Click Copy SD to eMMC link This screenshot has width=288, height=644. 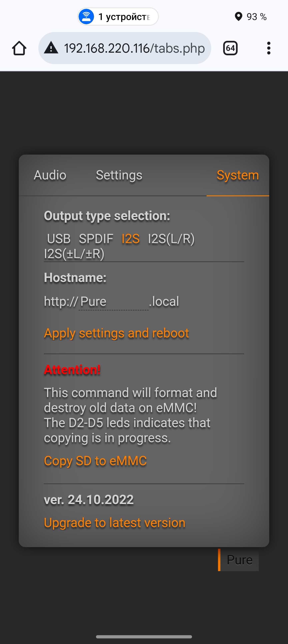point(95,461)
